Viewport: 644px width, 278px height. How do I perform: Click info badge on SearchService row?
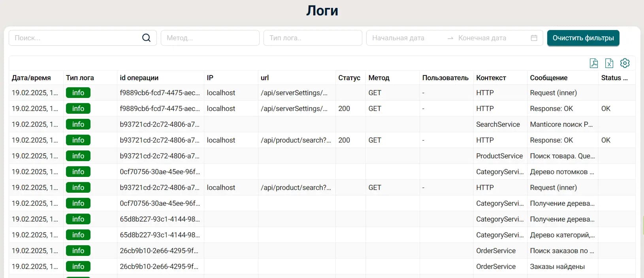78,124
